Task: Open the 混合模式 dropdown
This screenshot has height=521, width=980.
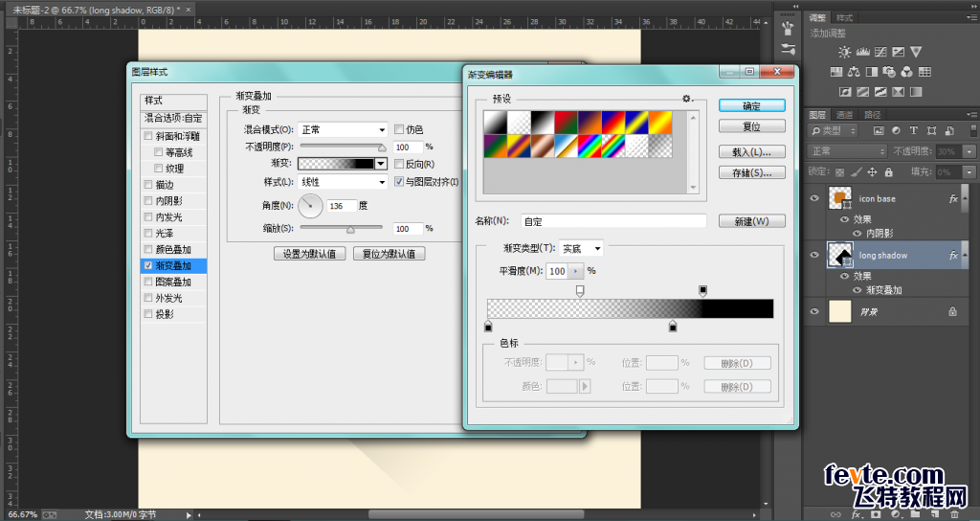Action: [343, 129]
